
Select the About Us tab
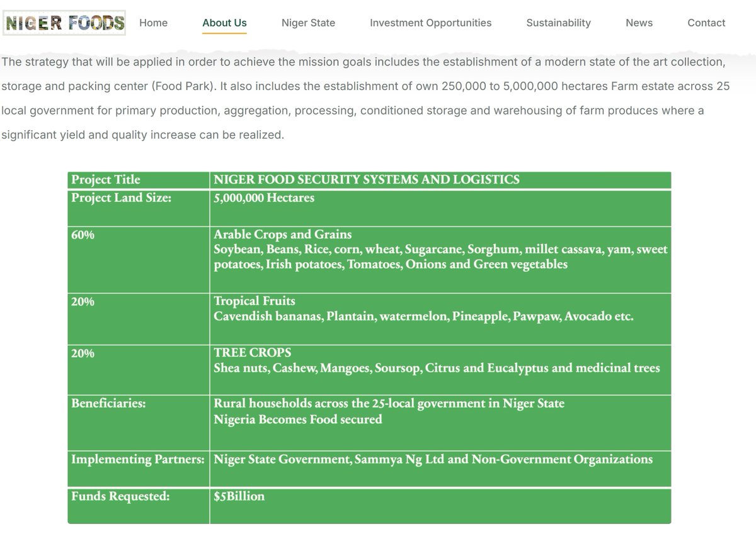(x=224, y=23)
